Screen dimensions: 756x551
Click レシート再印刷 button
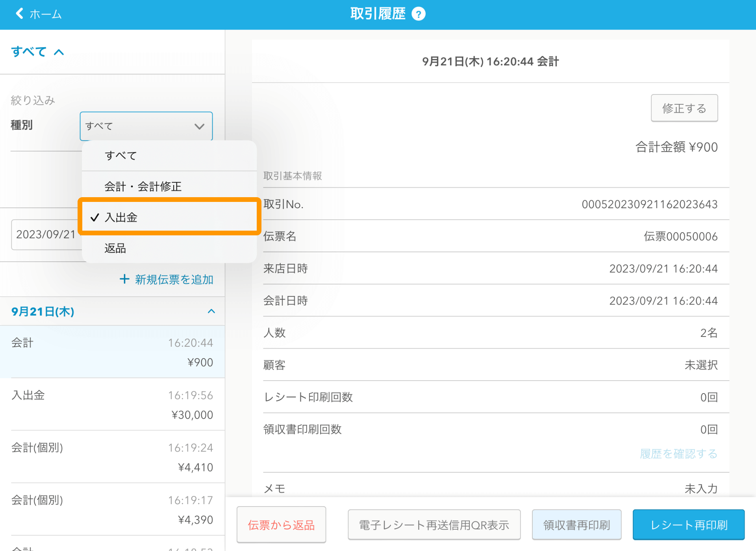pos(688,525)
